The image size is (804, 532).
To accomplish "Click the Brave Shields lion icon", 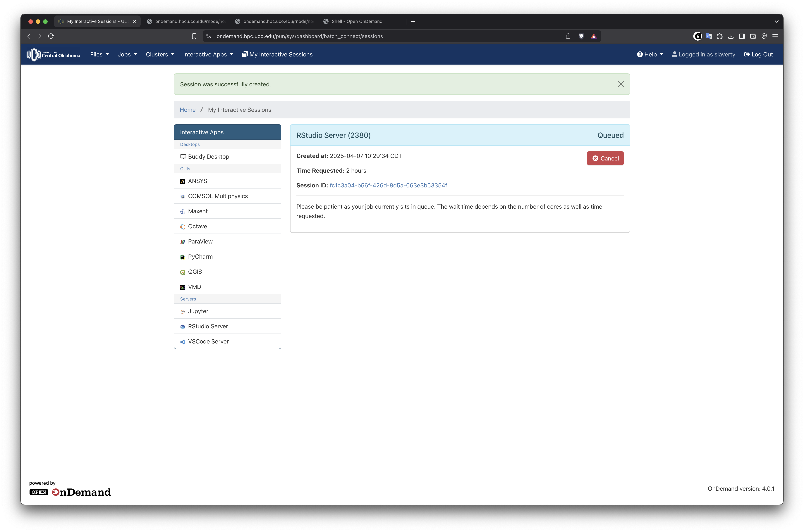I will [581, 36].
